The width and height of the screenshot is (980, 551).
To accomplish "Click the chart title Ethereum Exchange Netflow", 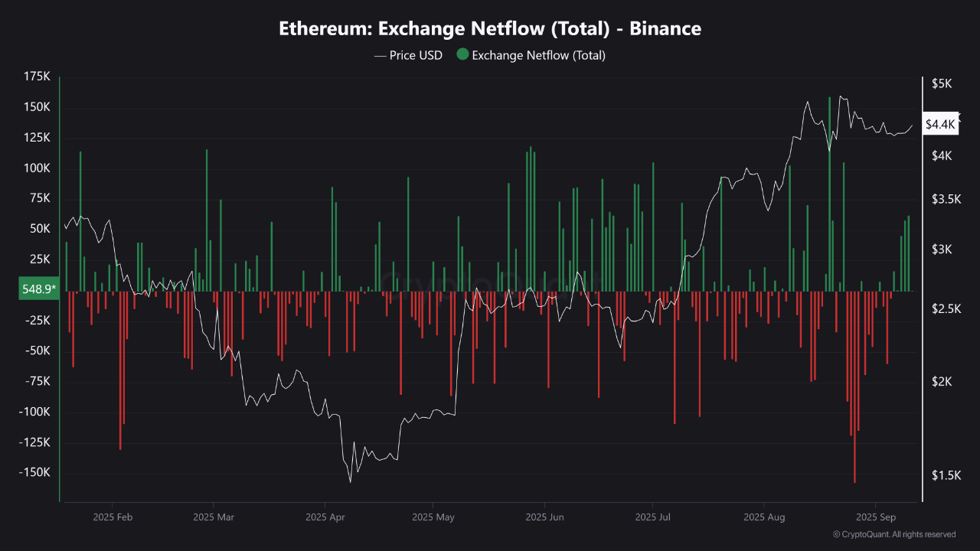I will pyautogui.click(x=490, y=28).
